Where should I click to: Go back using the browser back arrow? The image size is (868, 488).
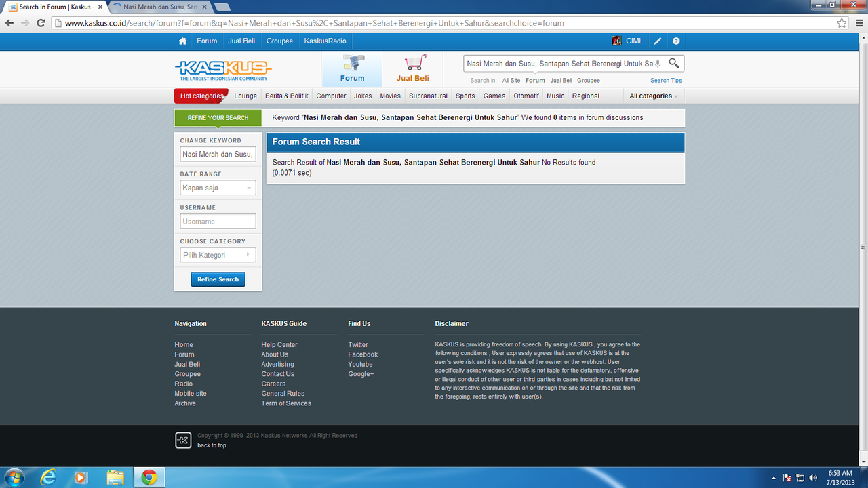[x=9, y=22]
